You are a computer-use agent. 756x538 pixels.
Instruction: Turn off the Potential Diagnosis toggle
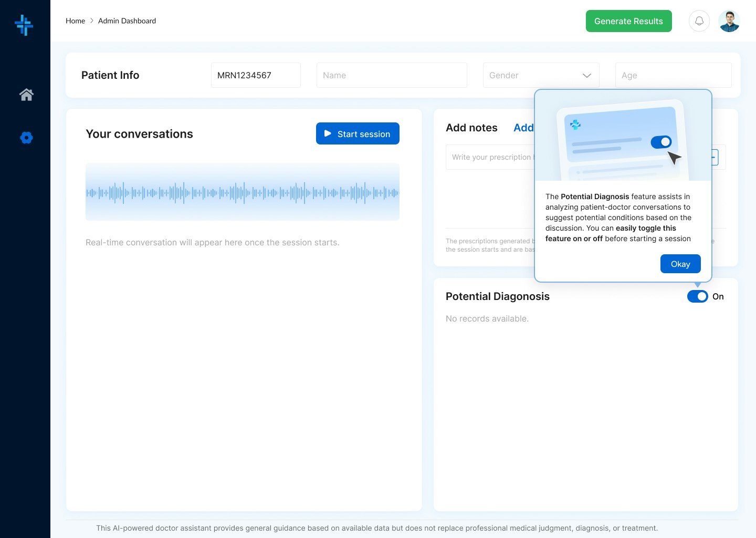[698, 296]
